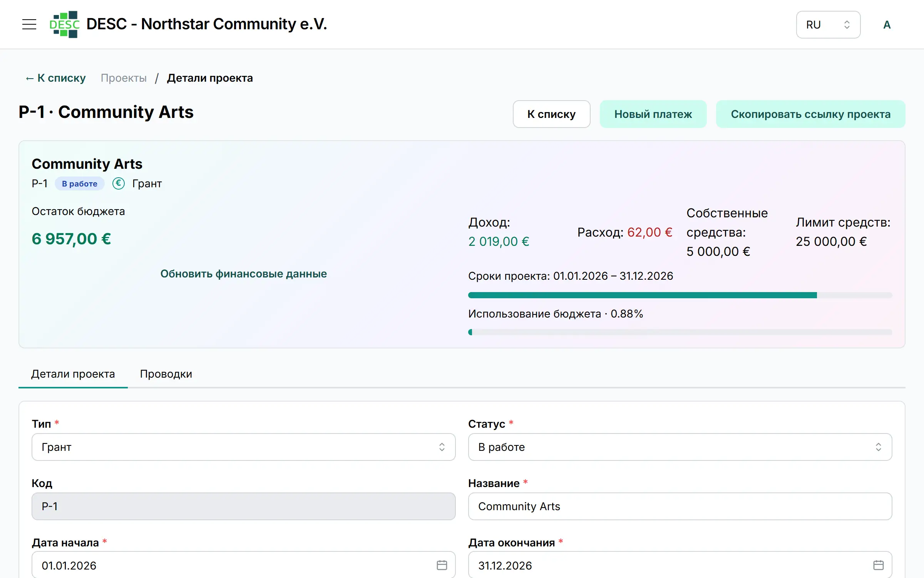Click funds limit '25 000,00 €'
Screen dimensions: 924x578
[831, 242]
